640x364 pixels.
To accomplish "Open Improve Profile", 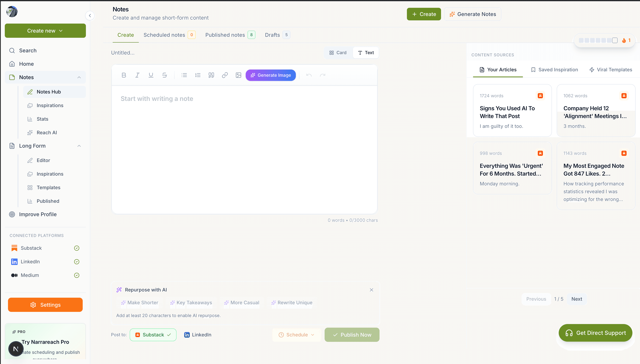I will pos(45,214).
